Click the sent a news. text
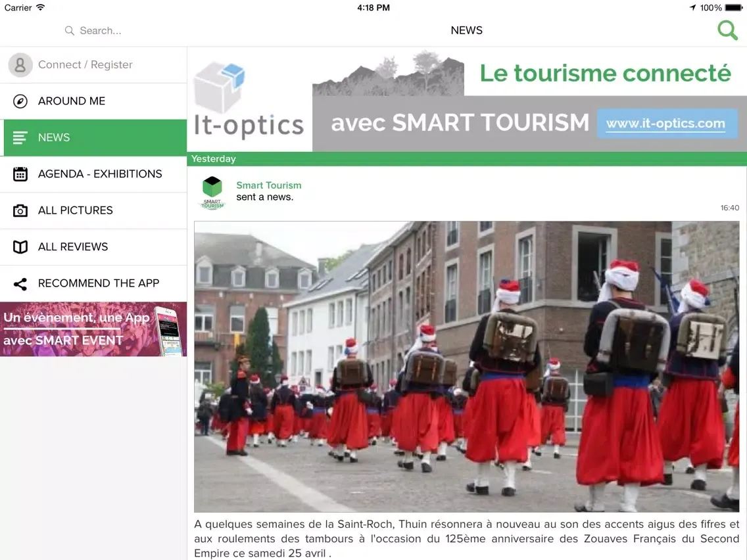This screenshot has height=560, width=747. point(265,197)
